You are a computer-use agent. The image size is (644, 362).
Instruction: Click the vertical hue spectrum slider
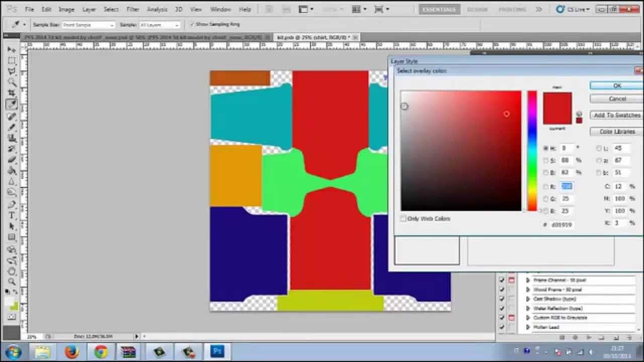(x=532, y=151)
